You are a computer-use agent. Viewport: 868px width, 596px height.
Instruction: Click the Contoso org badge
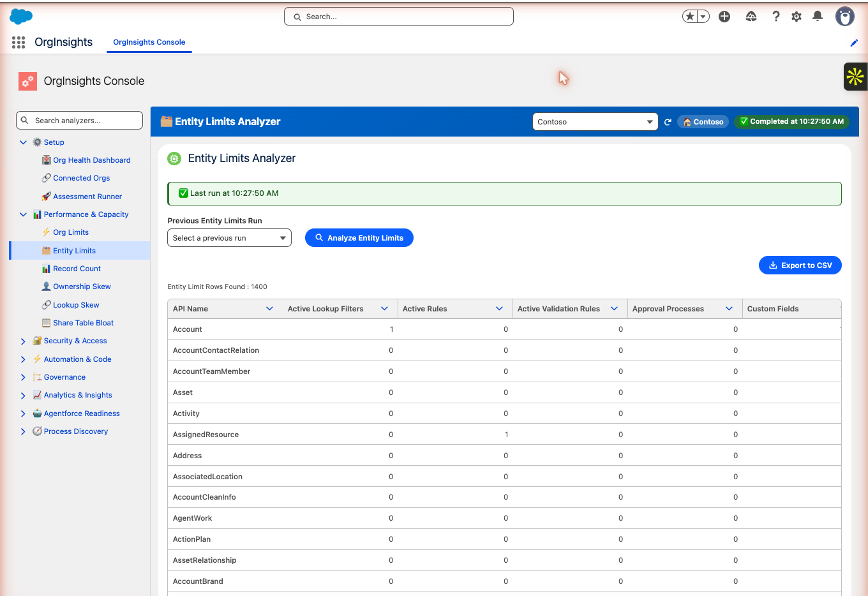pos(703,122)
